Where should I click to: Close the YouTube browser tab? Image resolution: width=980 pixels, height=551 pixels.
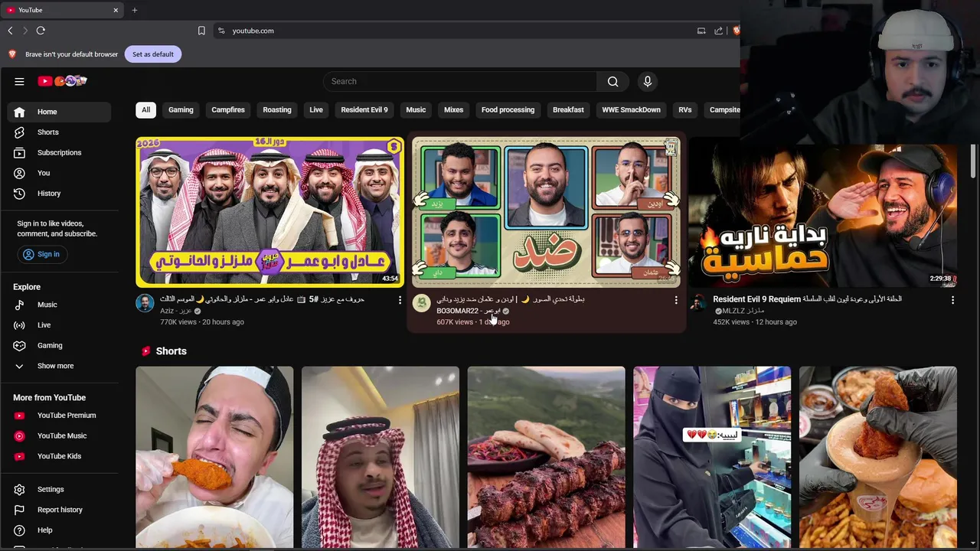click(116, 10)
